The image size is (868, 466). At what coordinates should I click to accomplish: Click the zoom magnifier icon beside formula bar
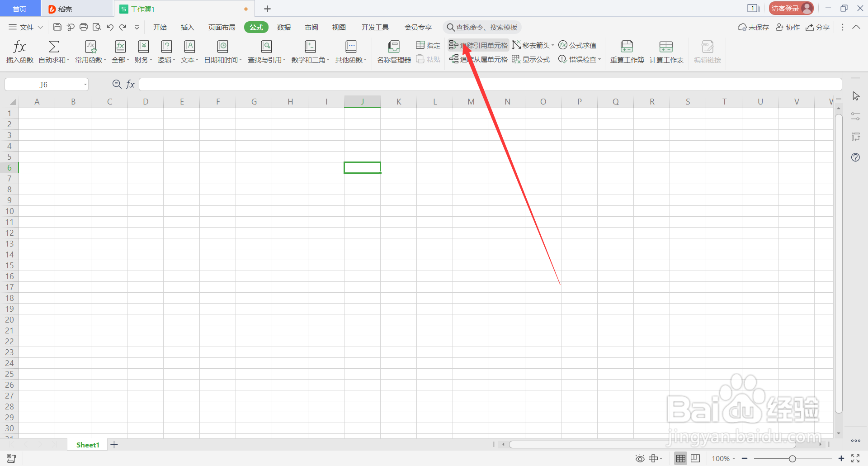(x=117, y=84)
